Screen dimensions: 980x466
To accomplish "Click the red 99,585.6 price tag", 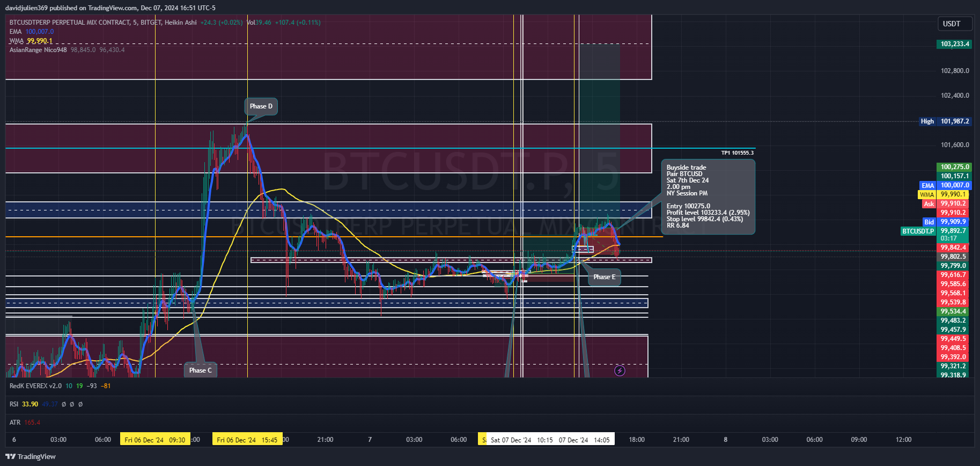I will [953, 284].
